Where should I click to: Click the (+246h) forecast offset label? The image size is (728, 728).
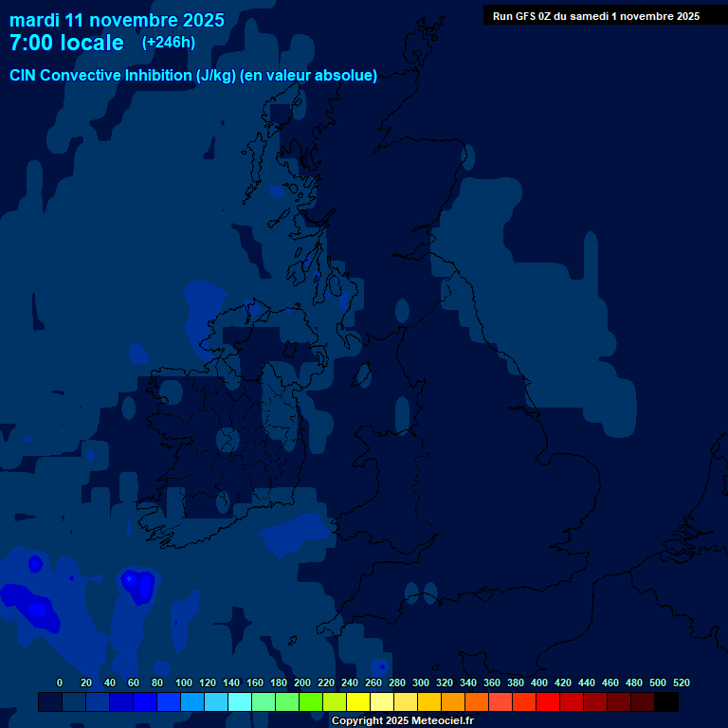[x=168, y=43]
